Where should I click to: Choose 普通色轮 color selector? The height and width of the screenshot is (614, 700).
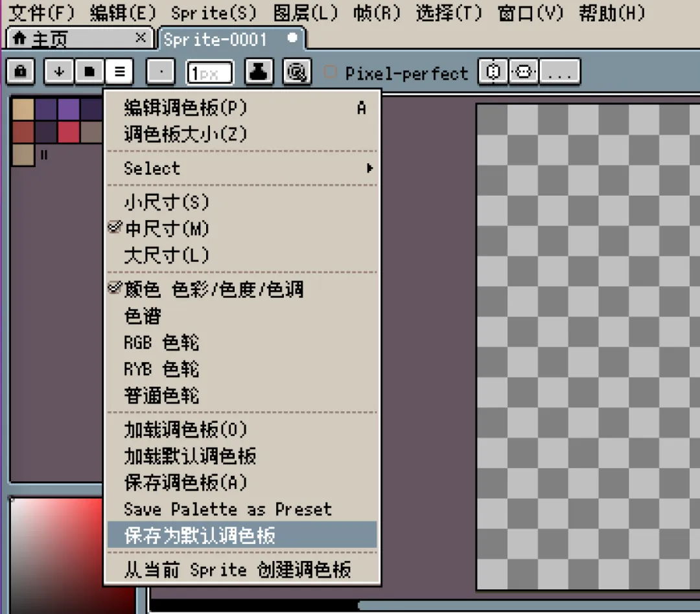pos(242,395)
